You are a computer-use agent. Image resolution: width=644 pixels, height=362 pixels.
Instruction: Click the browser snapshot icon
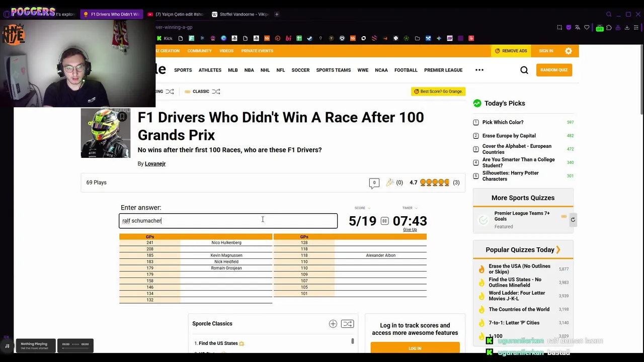(559, 28)
